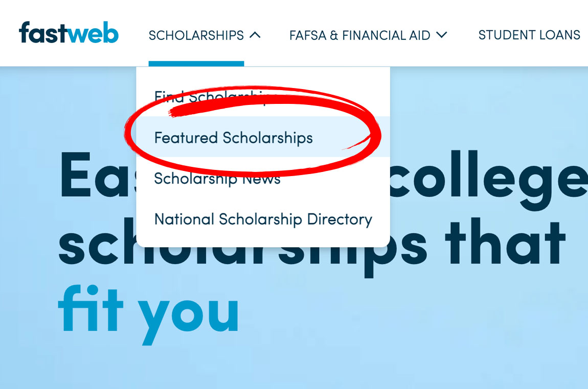The image size is (588, 389).
Task: Click the dark "fast" part of the logo
Action: 42,34
